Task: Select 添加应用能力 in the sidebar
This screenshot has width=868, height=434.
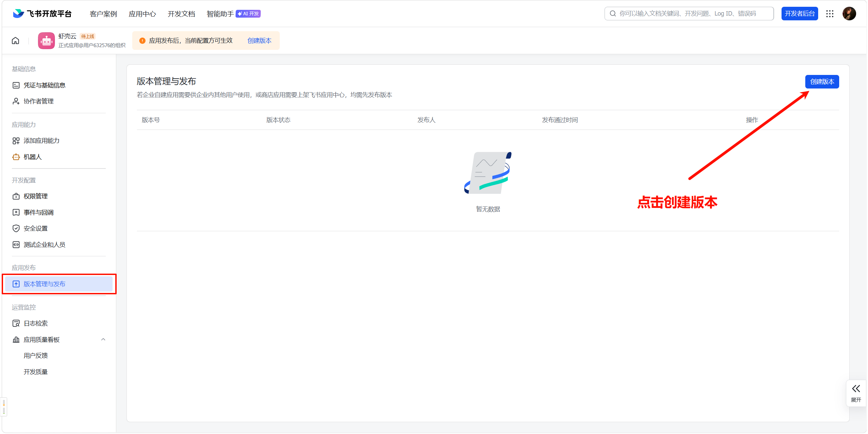Action: [41, 140]
